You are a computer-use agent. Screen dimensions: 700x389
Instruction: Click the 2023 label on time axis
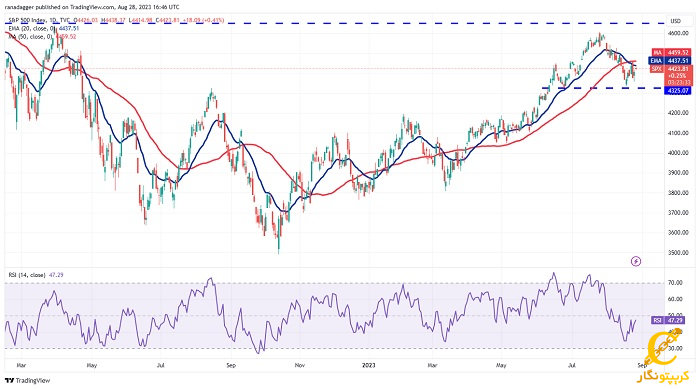coord(369,365)
